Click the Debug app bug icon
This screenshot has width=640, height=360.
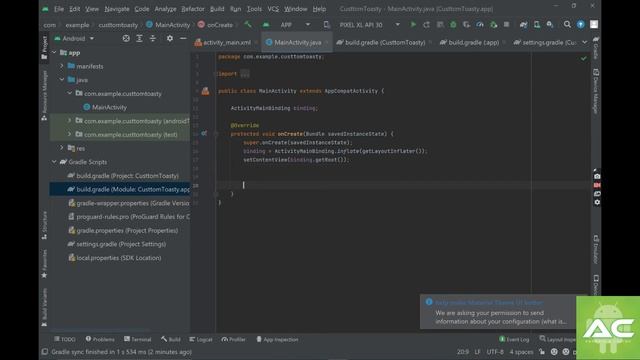[x=453, y=24]
